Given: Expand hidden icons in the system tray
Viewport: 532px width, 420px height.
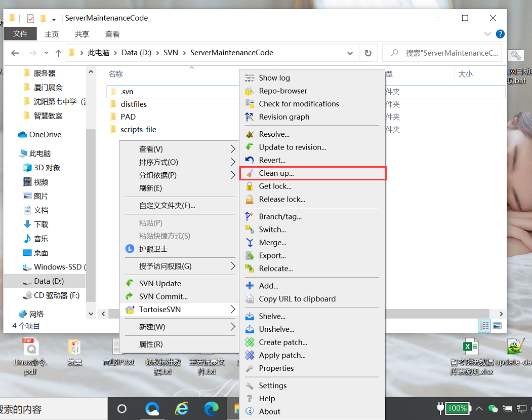Looking at the screenshot, I should tap(479, 408).
